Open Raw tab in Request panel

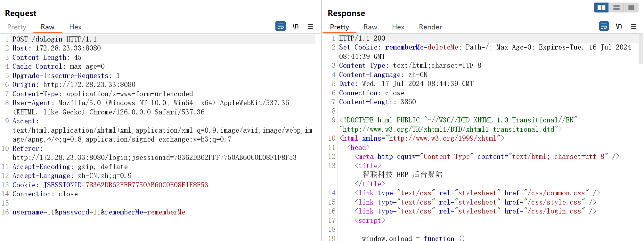pyautogui.click(x=47, y=27)
